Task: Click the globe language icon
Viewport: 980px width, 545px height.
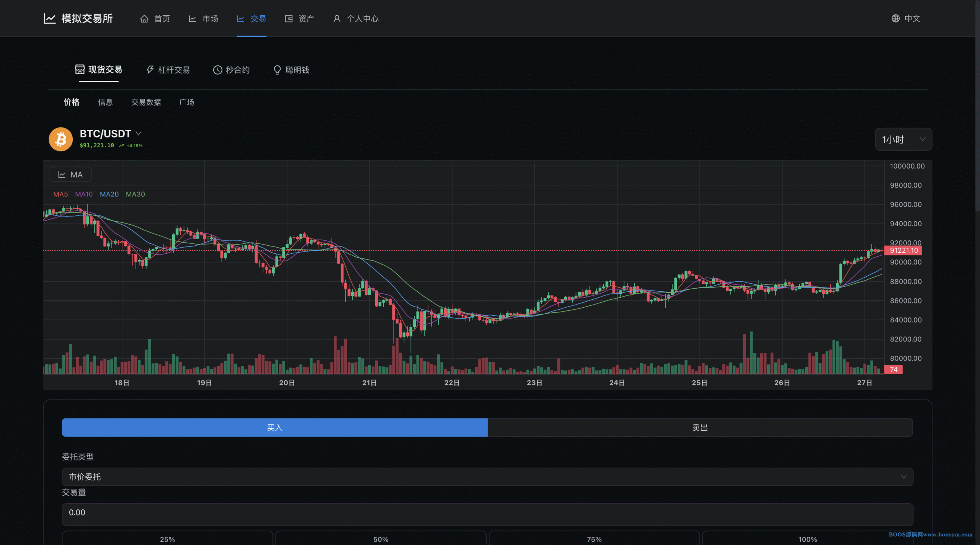Action: coord(895,18)
